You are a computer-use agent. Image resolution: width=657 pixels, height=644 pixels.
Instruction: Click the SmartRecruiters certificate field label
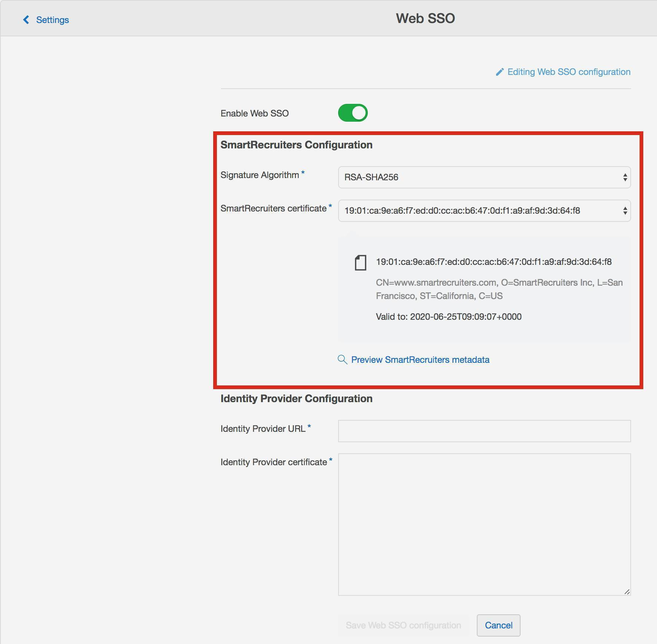pos(273,208)
